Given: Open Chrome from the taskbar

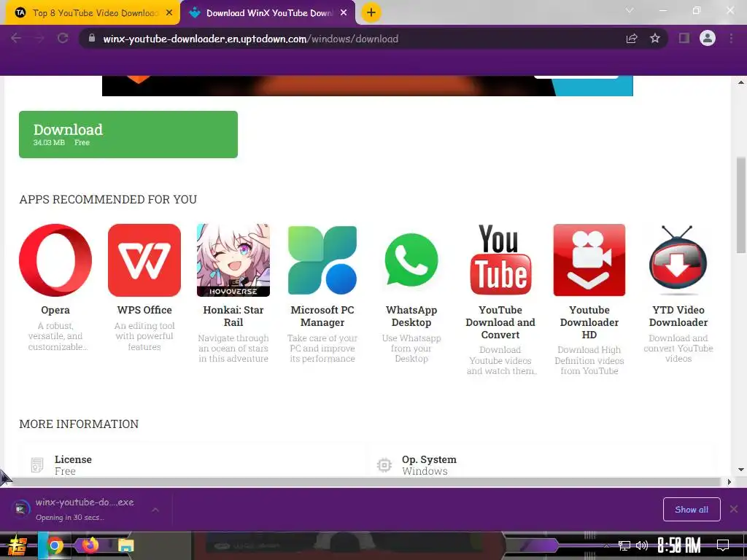Looking at the screenshot, I should click(55, 545).
